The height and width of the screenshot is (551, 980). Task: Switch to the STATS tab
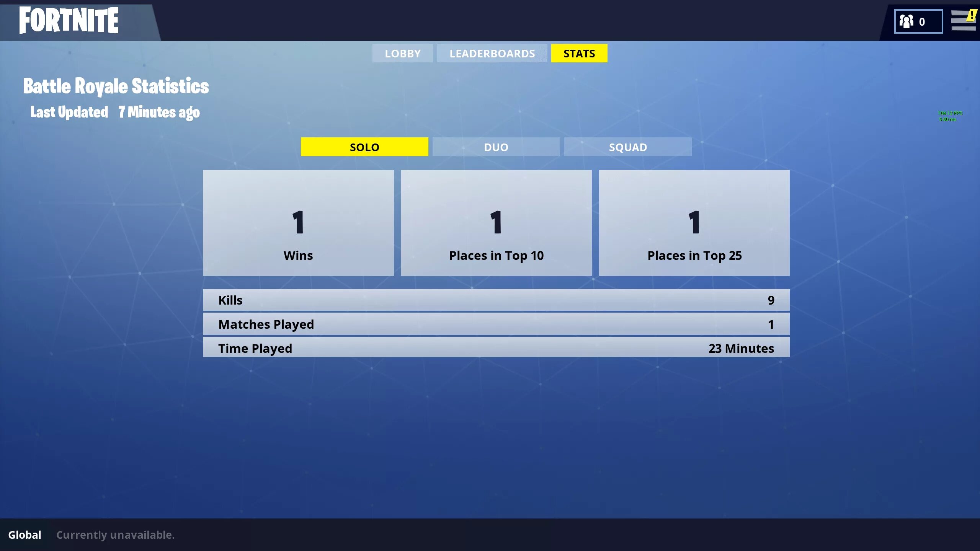[x=579, y=53]
